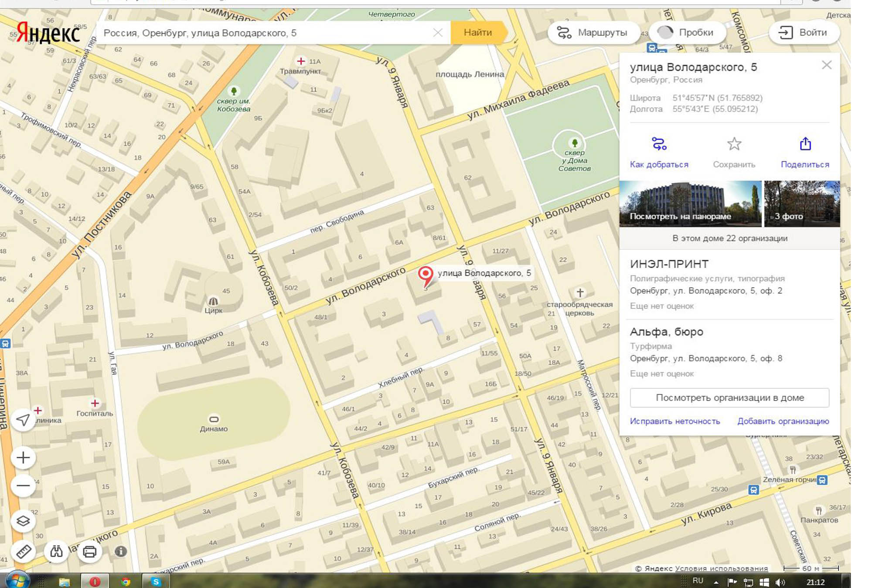Click the my location arrow button

pos(23,420)
